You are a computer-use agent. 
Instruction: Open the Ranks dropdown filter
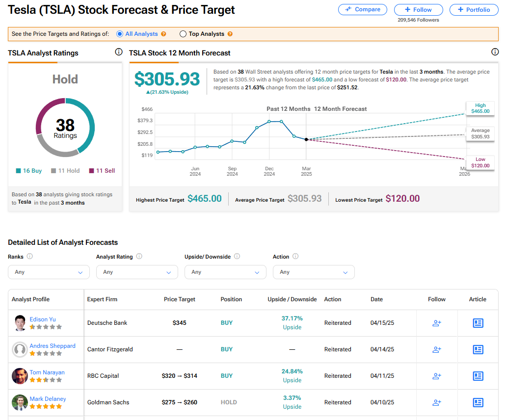[49, 272]
